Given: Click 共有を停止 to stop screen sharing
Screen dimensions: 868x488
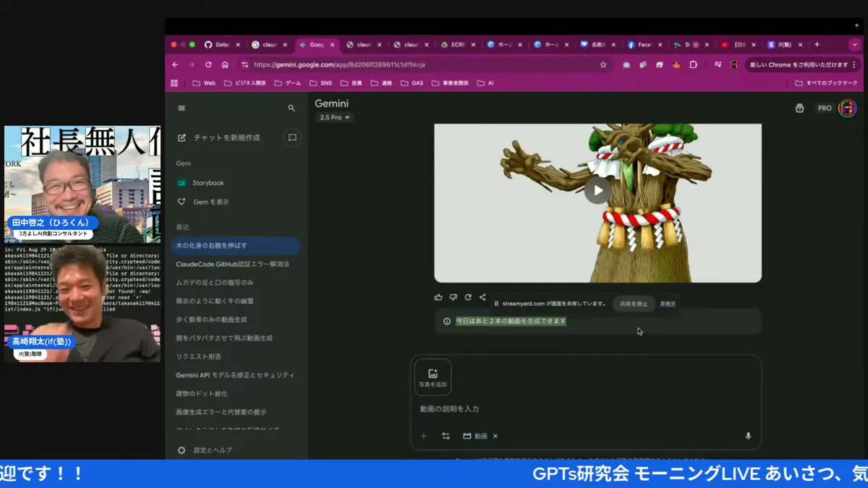Looking at the screenshot, I should coord(634,304).
